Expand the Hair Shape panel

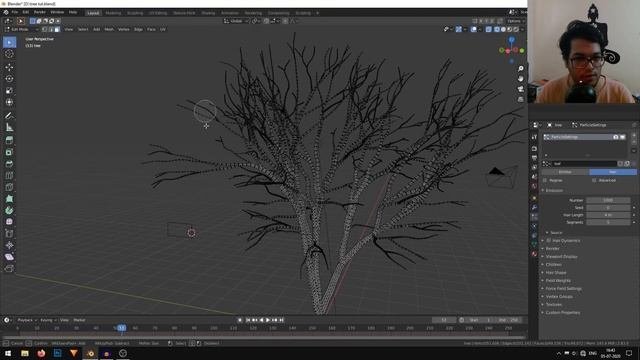[556, 273]
